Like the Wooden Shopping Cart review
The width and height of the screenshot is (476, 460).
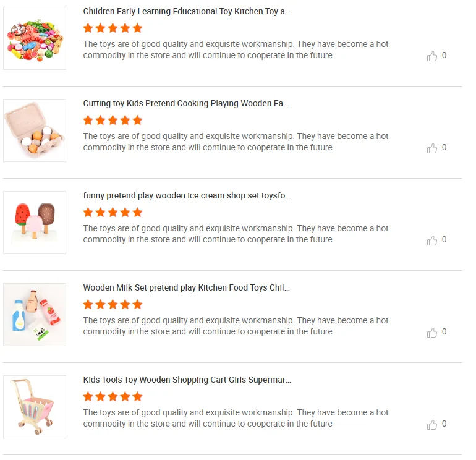(432, 425)
